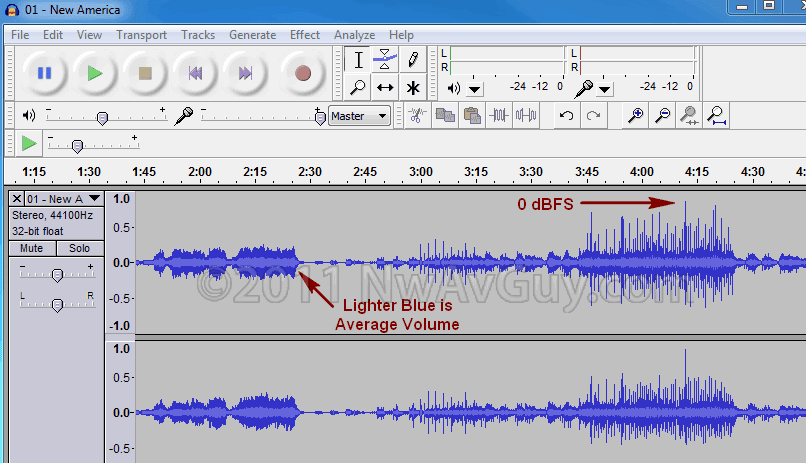Click the mixer output volume speaker icon

point(29,116)
